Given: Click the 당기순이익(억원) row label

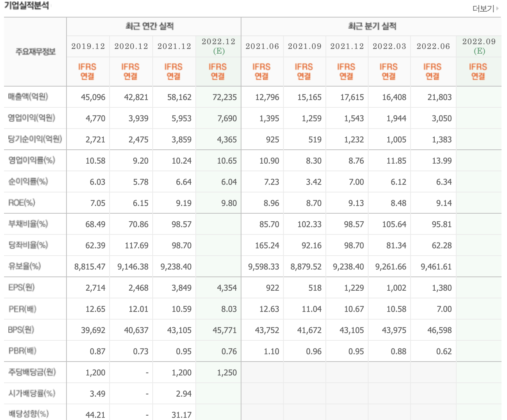Looking at the screenshot, I should pos(35,139).
